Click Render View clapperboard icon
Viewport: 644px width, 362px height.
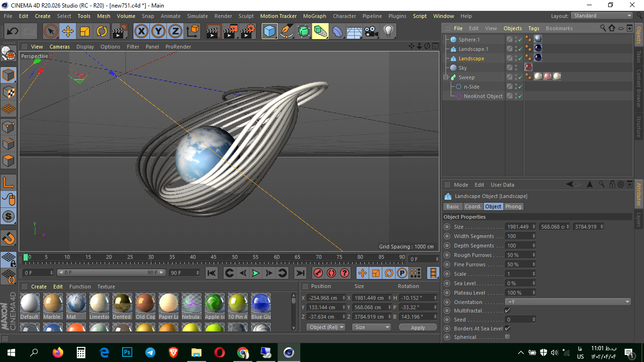pos(214,32)
